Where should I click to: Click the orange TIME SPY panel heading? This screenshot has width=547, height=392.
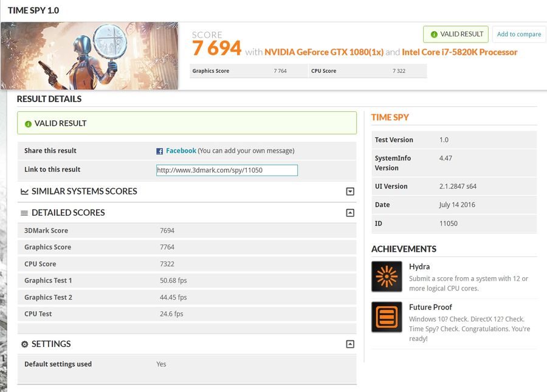(390, 117)
